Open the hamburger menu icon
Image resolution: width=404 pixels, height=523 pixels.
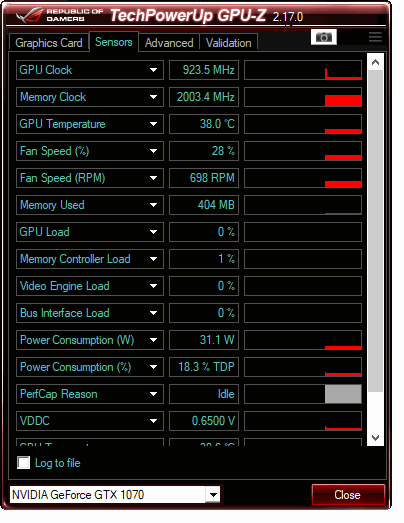(375, 37)
